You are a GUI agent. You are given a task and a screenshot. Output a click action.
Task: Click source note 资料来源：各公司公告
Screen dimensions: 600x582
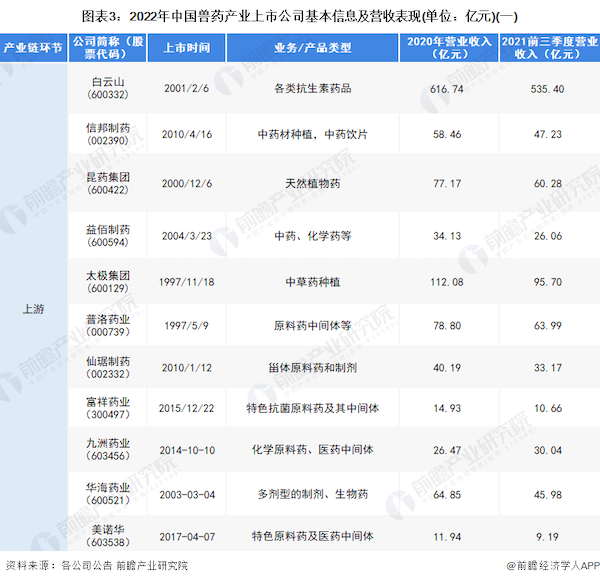59,566
